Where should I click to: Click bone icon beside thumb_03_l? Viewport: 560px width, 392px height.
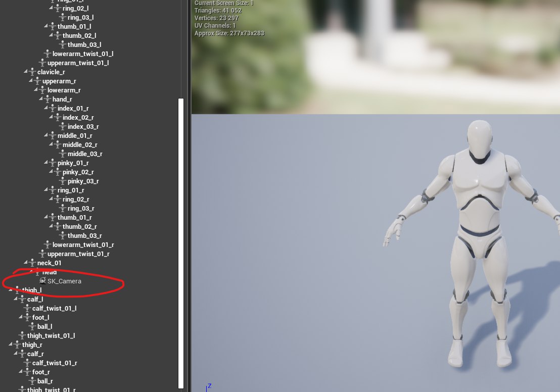tap(63, 44)
